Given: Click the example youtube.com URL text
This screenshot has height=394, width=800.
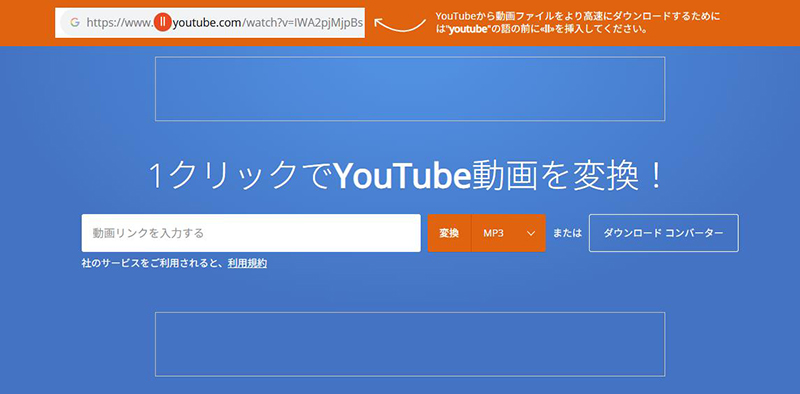Looking at the screenshot, I should pos(224,22).
